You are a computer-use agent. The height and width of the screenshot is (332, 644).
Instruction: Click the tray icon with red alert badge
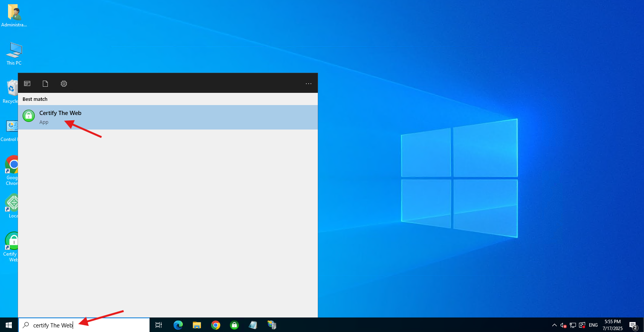[582, 325]
